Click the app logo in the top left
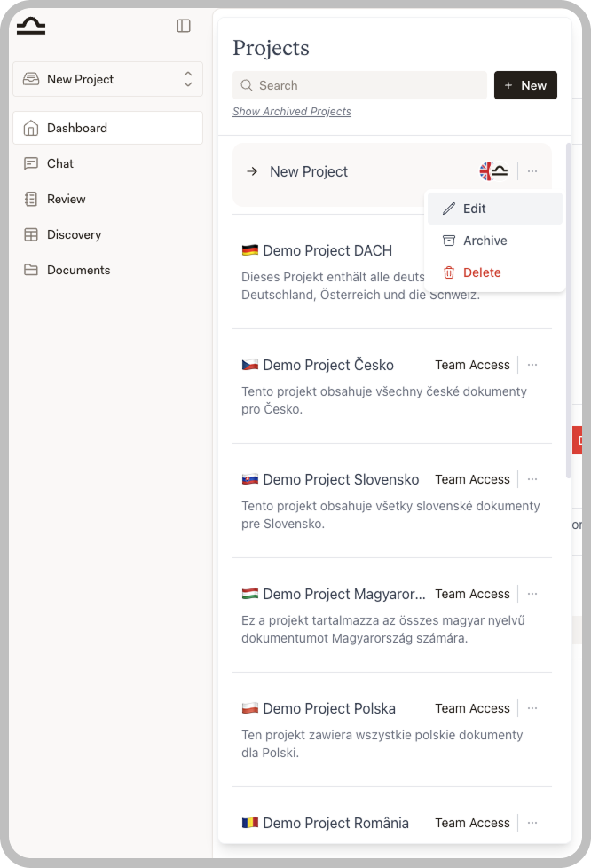Image resolution: width=591 pixels, height=868 pixels. (x=29, y=26)
